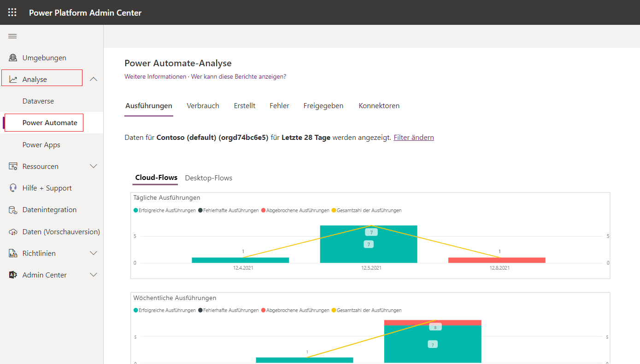The image size is (640, 364).
Task: Click Erfolgreiche Ausführungen legend in weekly chart
Action: point(164,310)
